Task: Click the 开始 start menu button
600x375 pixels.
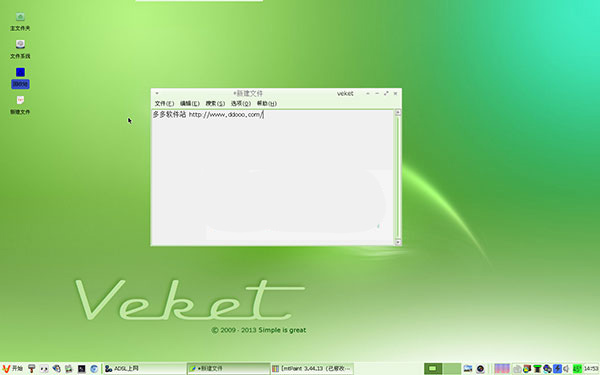Action: (12, 368)
